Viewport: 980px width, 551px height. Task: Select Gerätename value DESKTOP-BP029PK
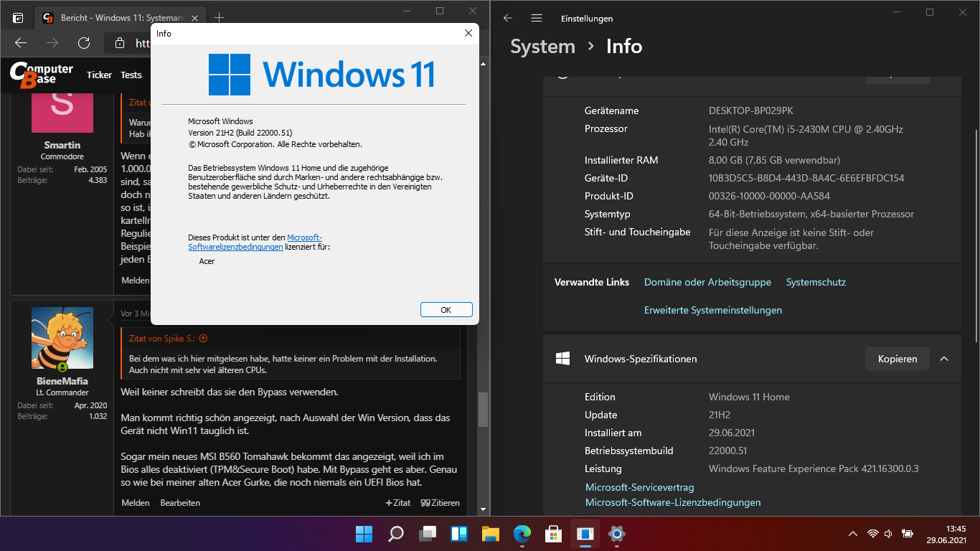pyautogui.click(x=751, y=110)
